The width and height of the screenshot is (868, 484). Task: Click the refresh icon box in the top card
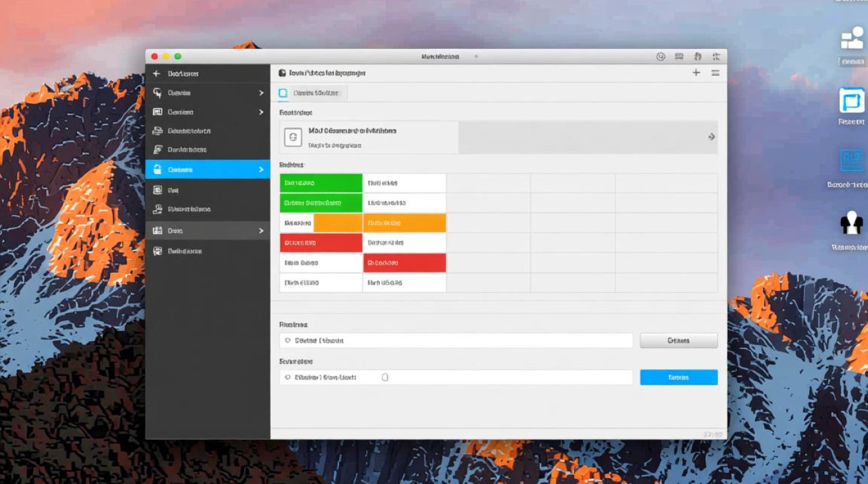pyautogui.click(x=293, y=137)
